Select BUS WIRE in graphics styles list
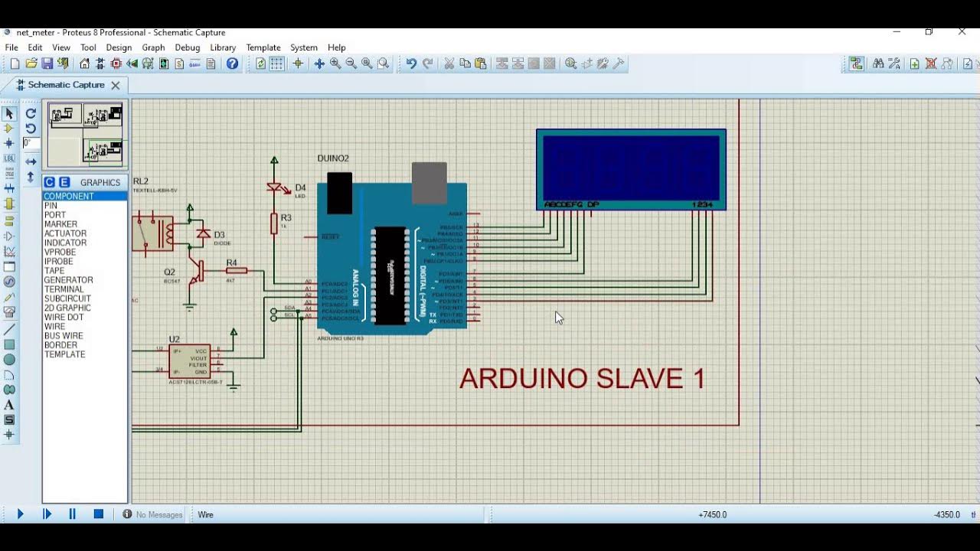This screenshot has width=980, height=551. [x=85, y=335]
